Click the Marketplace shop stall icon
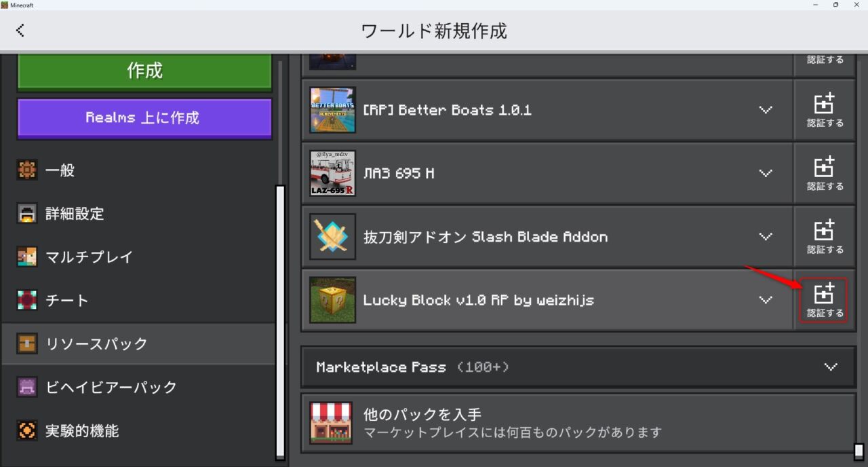 pyautogui.click(x=331, y=423)
